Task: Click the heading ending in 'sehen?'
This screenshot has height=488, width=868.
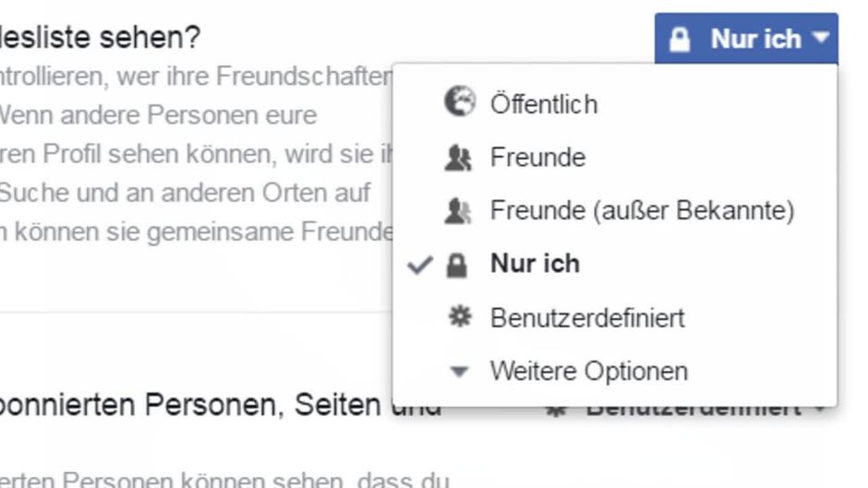Action: point(100,38)
